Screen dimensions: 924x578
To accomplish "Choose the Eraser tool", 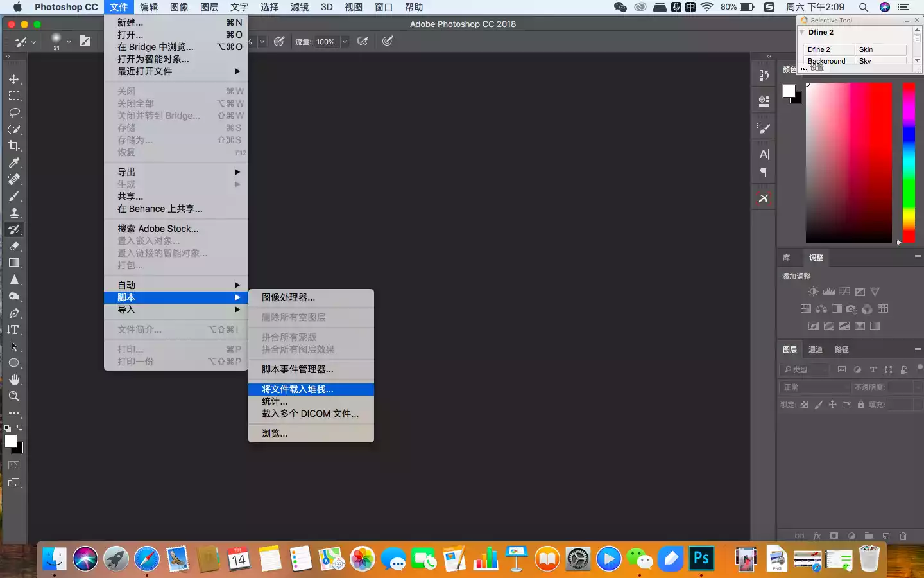I will coord(14,246).
